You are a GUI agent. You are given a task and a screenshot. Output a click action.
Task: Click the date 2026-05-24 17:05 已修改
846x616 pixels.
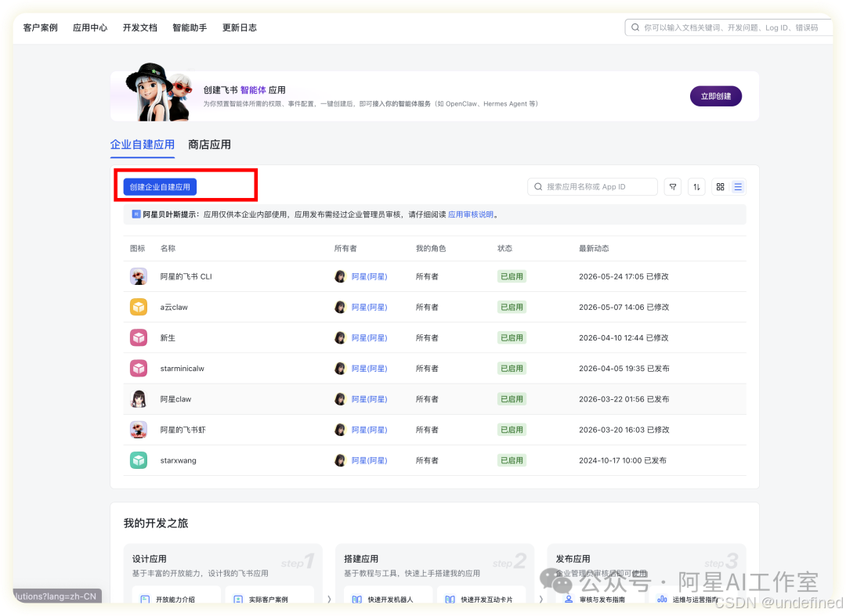[x=624, y=276]
